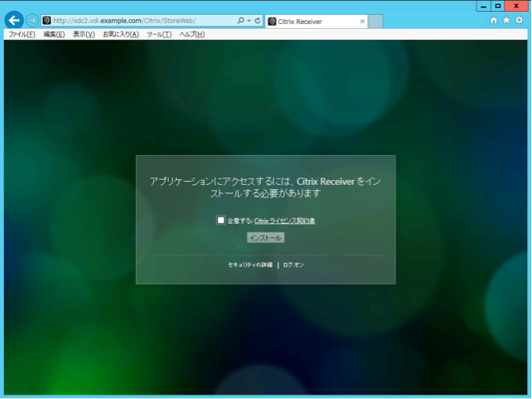This screenshot has width=532, height=399.
Task: Close the browser window
Action: pos(516,6)
